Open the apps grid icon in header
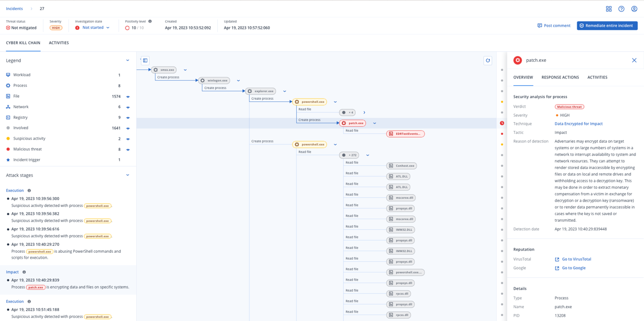This screenshot has width=644, height=321. pos(609,9)
